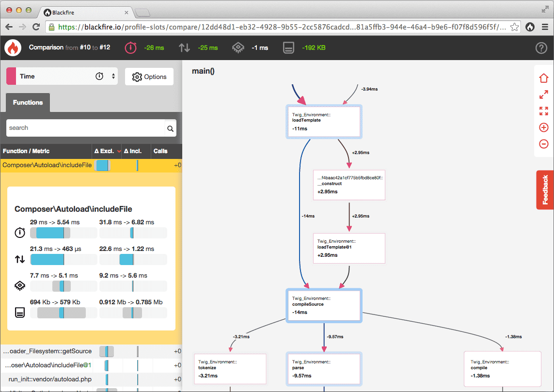This screenshot has width=554, height=392.
Task: Zoom in using the plus icon
Action: click(543, 127)
